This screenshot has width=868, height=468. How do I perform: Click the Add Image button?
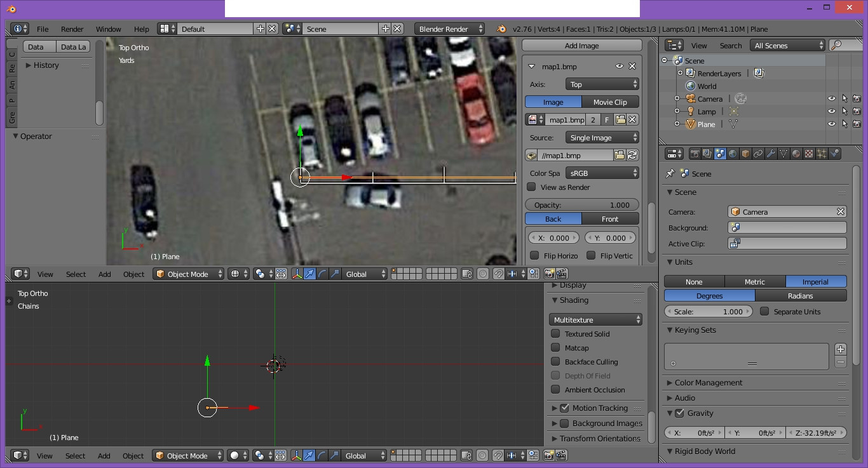click(x=581, y=46)
